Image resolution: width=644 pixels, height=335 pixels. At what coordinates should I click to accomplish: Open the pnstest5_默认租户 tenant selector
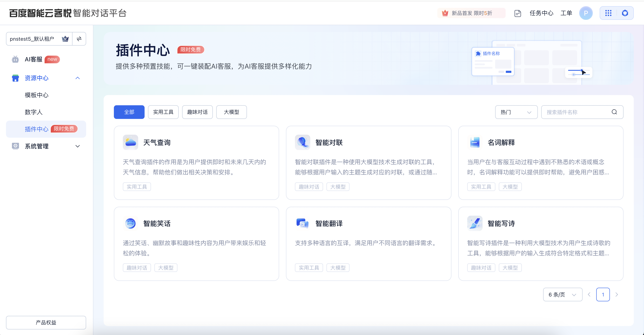point(39,39)
